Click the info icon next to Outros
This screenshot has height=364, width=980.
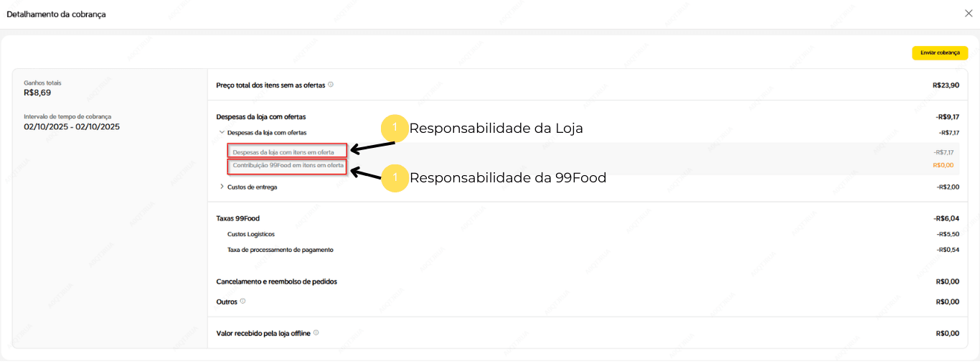(243, 302)
